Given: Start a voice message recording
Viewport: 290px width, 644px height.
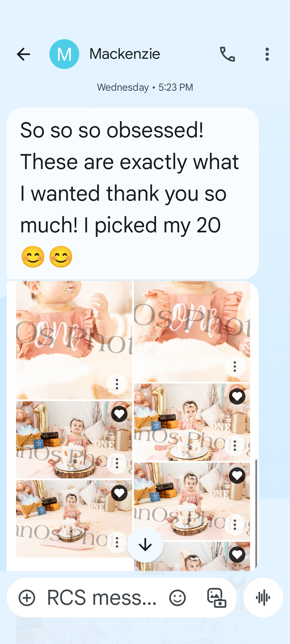Looking at the screenshot, I should 263,598.
